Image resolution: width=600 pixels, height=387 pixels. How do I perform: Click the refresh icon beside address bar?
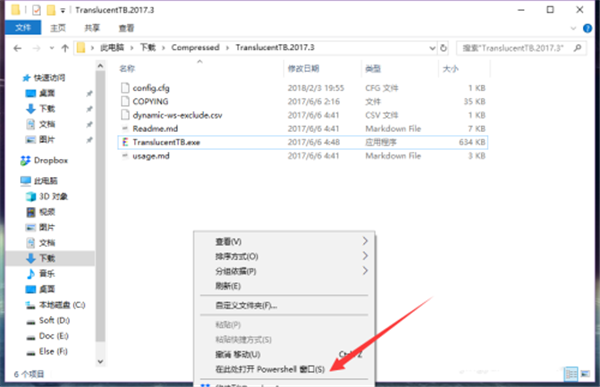coord(443,48)
